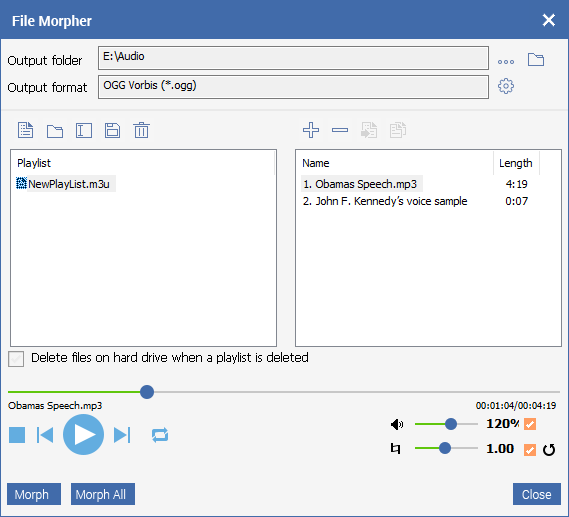Click the new playlist icon

(x=25, y=130)
